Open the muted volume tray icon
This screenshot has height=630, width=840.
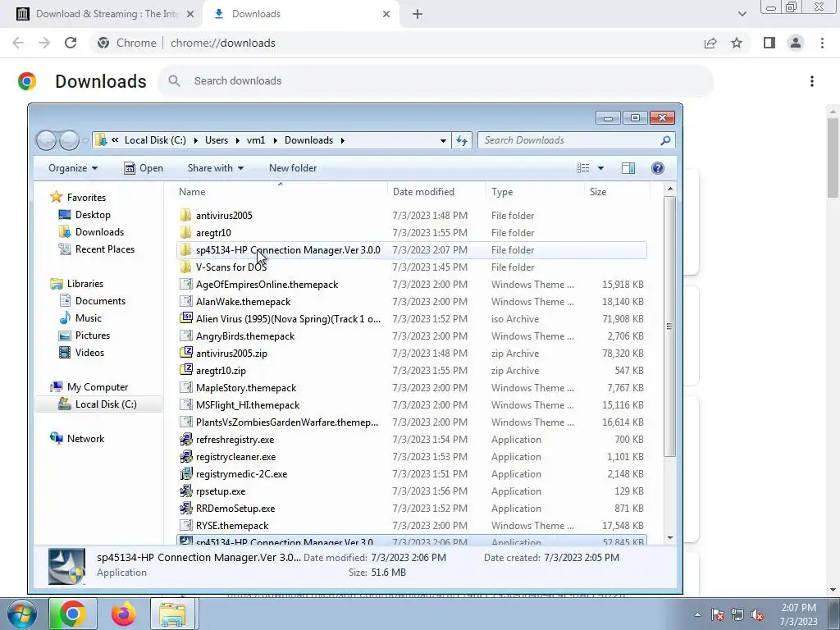[757, 615]
